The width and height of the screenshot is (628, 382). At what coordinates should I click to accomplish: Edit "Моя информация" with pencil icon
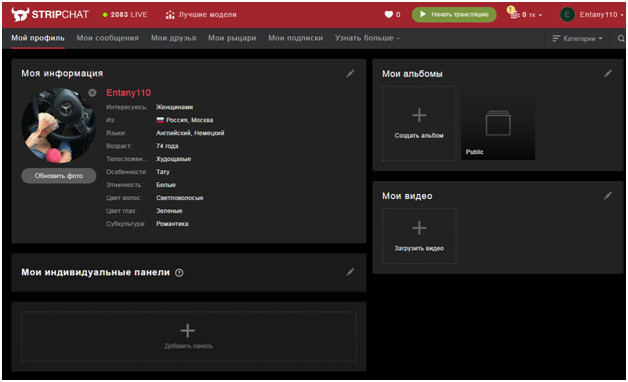pyautogui.click(x=350, y=73)
